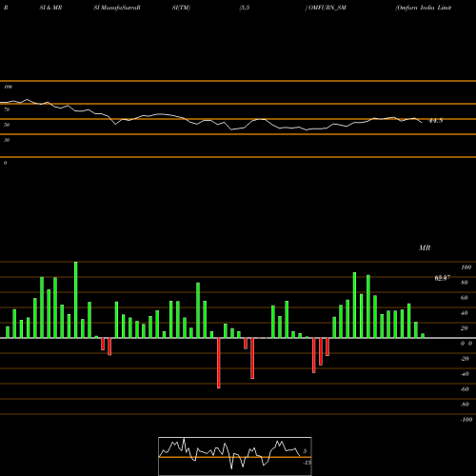Image resolution: width=476 pixels, height=476 pixels.
Task: Click the '-20' label on MR axis
Action: [x=465, y=359]
